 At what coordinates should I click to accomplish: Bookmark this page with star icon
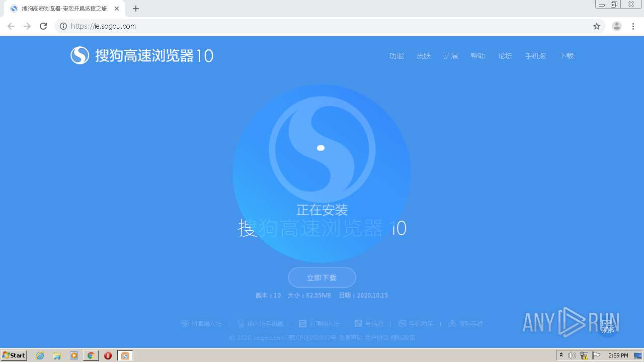coord(597,26)
